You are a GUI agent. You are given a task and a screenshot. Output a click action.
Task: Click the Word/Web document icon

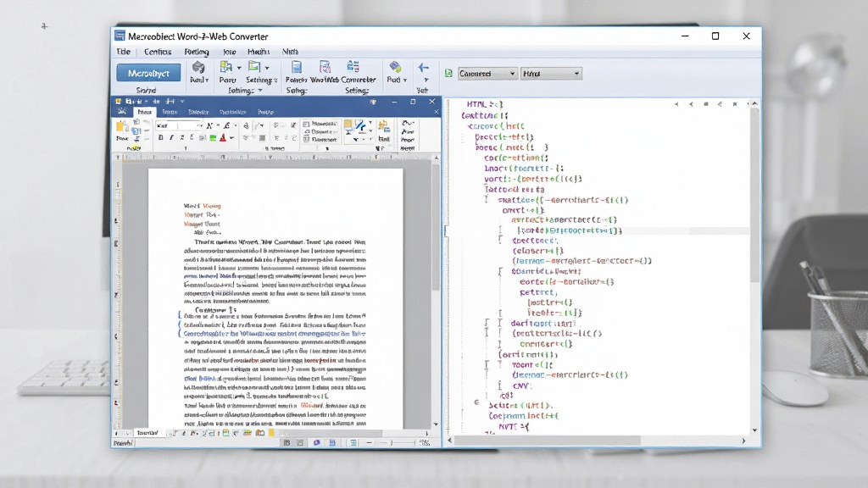pos(325,67)
